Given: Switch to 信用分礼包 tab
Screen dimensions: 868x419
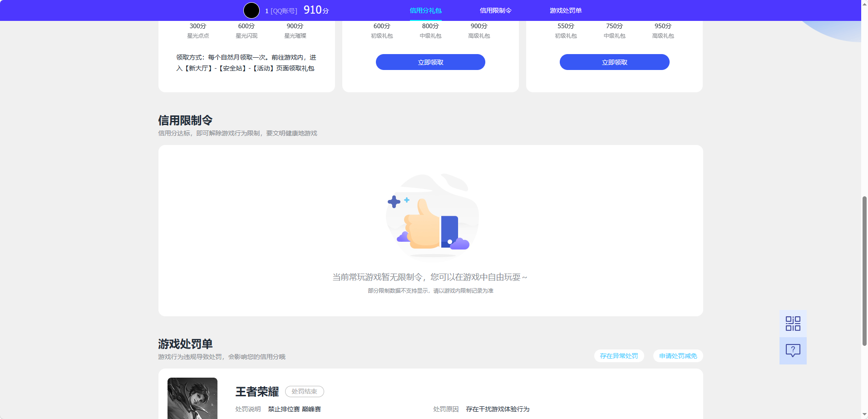Looking at the screenshot, I should (x=425, y=10).
